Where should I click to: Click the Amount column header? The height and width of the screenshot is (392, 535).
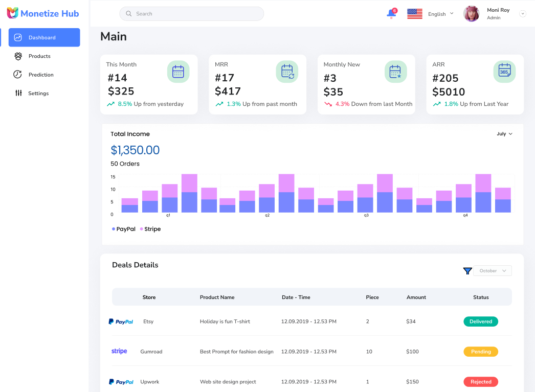416,297
